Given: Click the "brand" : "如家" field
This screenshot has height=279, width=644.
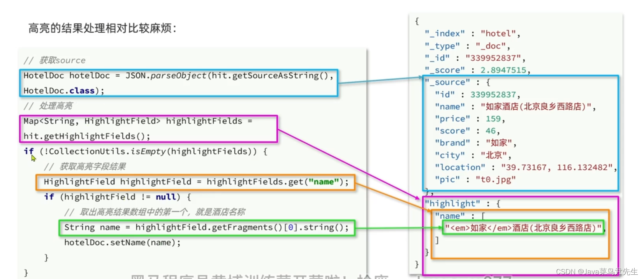Looking at the screenshot, I should [475, 143].
